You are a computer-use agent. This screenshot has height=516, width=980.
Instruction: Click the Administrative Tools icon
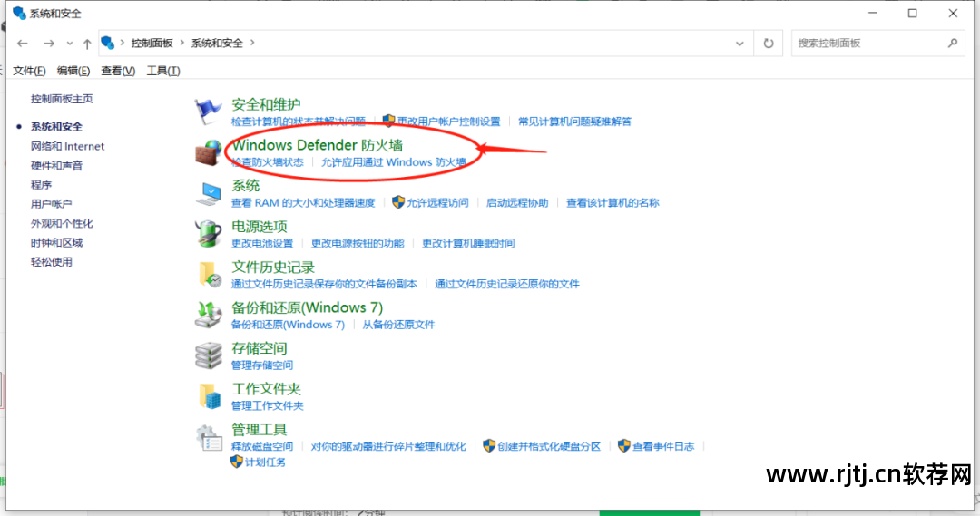click(x=209, y=437)
